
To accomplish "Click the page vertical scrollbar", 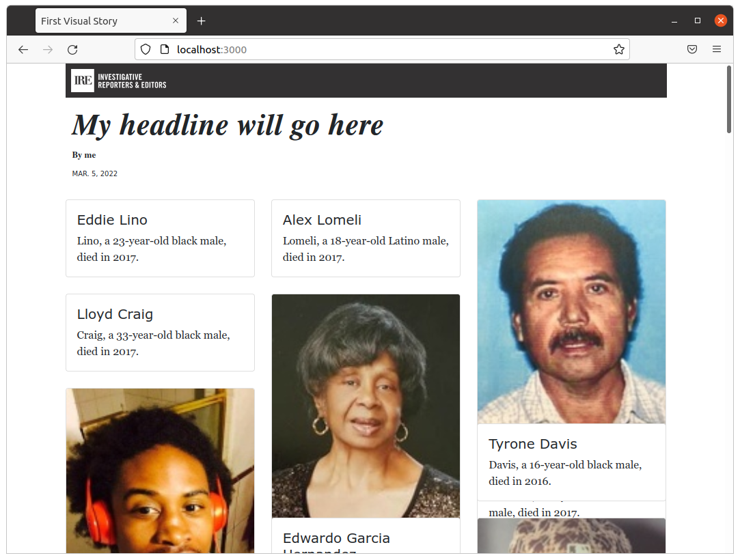I will 729,100.
